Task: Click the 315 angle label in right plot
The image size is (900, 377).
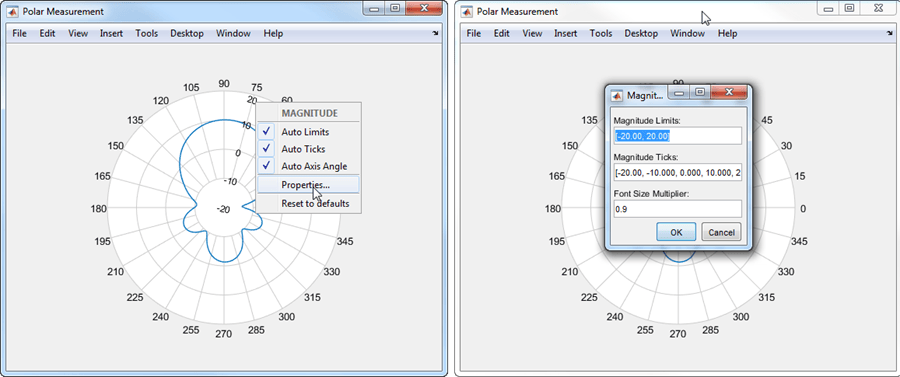Action: [x=766, y=297]
